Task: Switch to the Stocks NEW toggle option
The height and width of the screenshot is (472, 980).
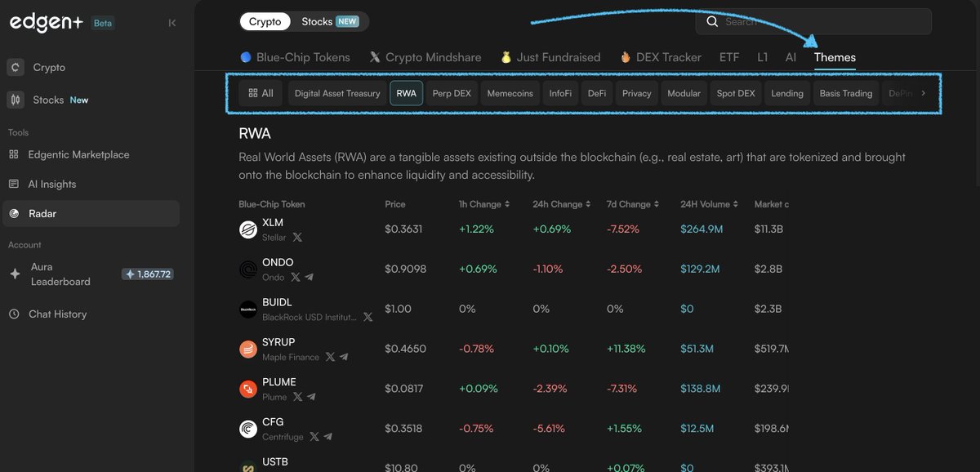Action: (330, 21)
